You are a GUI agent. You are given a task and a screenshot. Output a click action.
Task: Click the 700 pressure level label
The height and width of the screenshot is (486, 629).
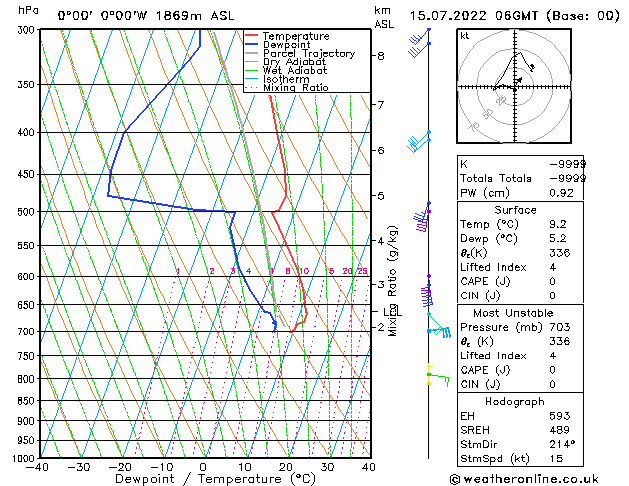[27, 332]
